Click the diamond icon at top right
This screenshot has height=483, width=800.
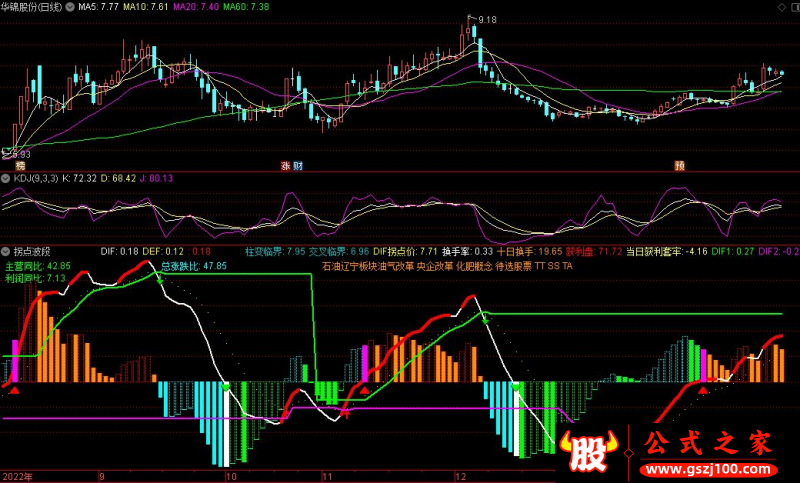click(x=782, y=7)
